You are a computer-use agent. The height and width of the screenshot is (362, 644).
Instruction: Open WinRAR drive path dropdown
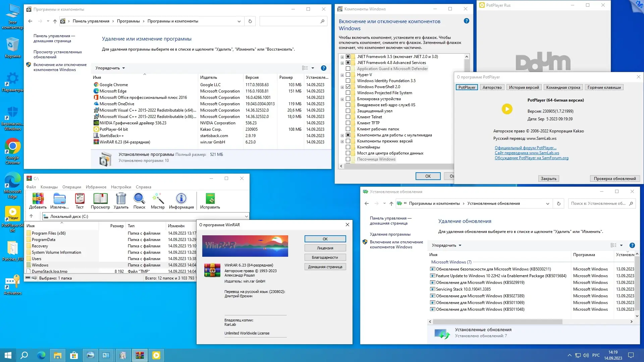click(246, 217)
